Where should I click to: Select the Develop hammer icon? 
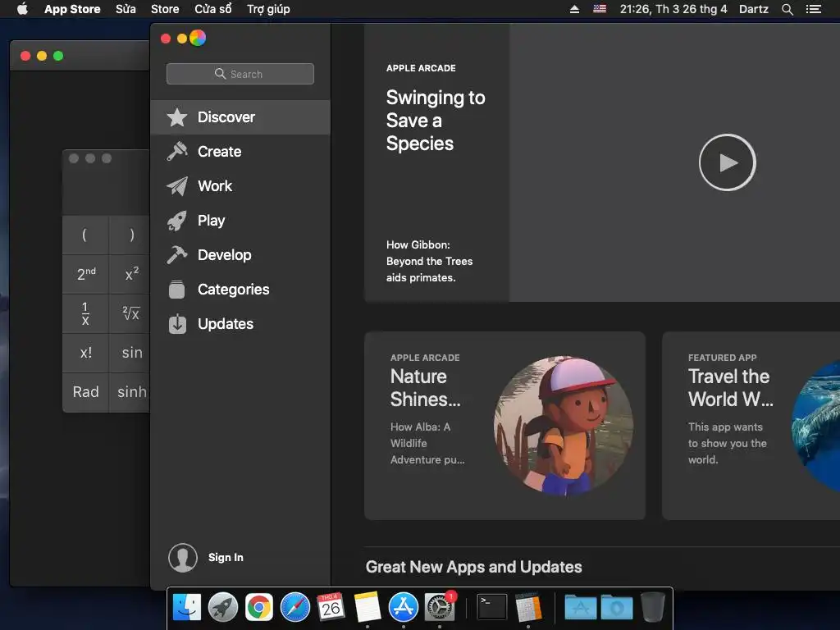coord(177,255)
